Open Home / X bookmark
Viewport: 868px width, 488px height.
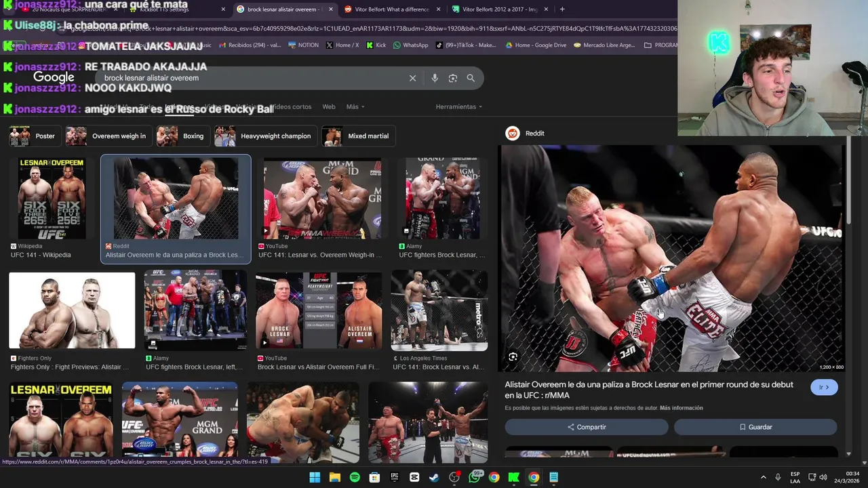[342, 45]
